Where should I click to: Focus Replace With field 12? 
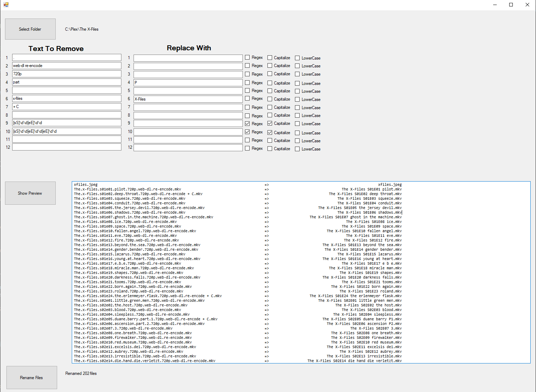[x=188, y=147]
